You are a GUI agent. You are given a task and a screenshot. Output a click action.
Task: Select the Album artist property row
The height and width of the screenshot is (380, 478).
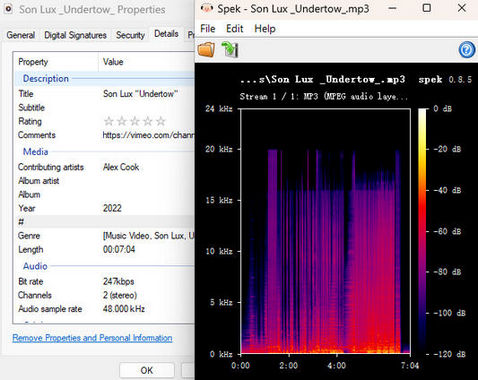[105, 181]
